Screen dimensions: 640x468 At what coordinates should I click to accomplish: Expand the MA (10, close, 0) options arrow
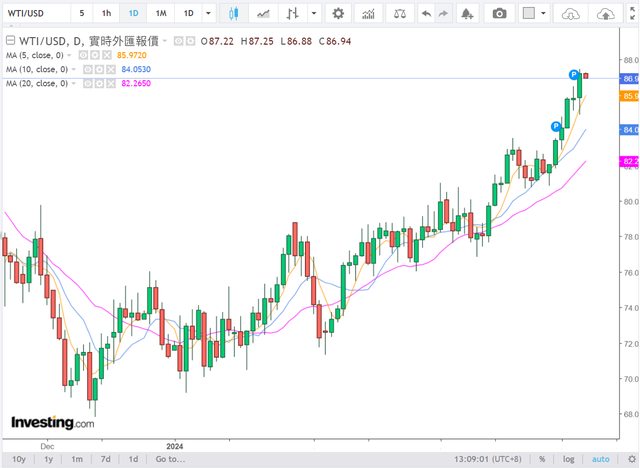(x=76, y=70)
